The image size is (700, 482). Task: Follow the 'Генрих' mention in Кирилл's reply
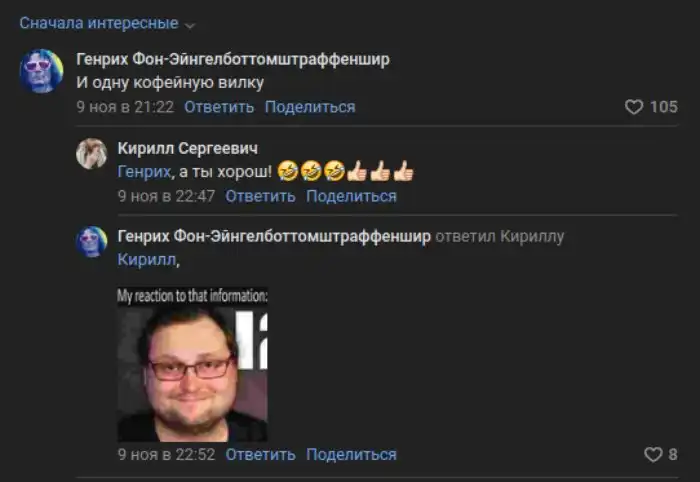pyautogui.click(x=144, y=172)
